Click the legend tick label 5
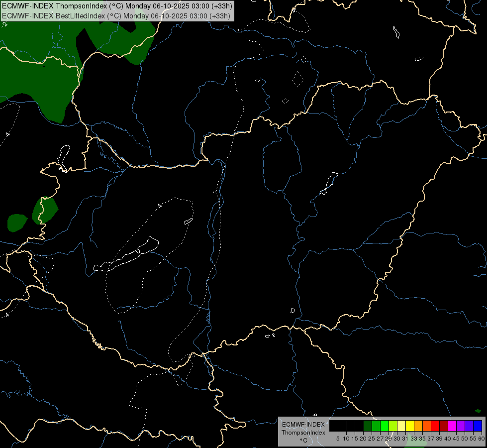Viewport: 487px width, 448px height. pos(338,439)
